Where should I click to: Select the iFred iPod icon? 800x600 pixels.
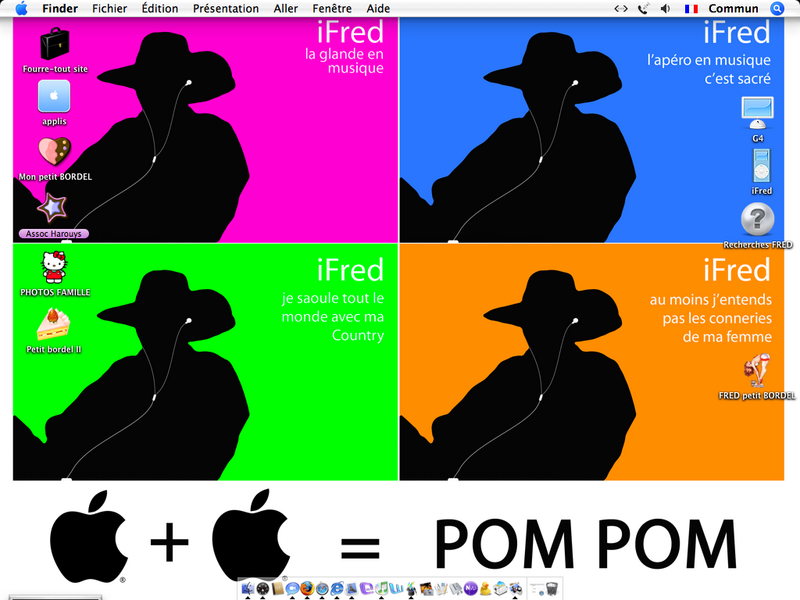coord(761,166)
